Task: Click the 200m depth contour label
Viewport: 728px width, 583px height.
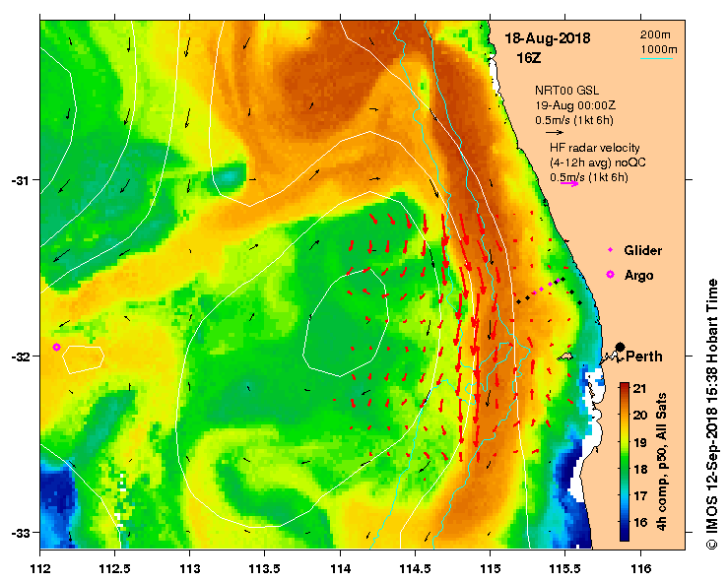Action: (x=655, y=34)
